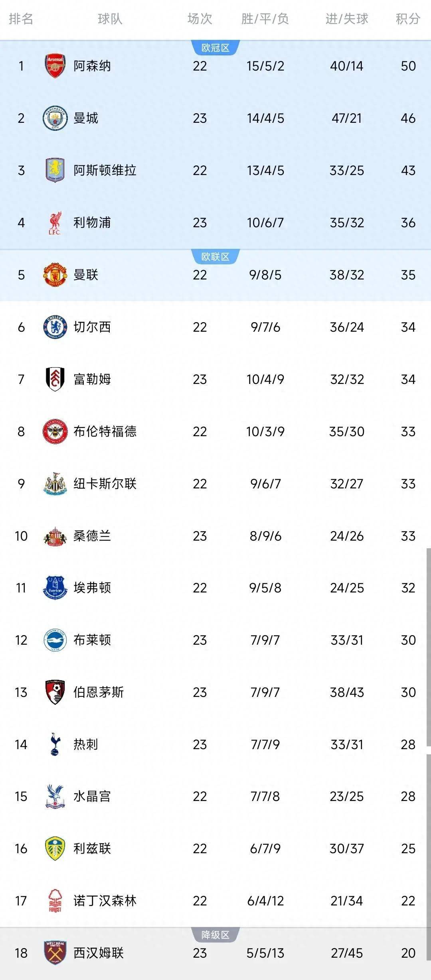The image size is (431, 980).
Task: Select the 欧联区 zone label
Action: tap(215, 257)
